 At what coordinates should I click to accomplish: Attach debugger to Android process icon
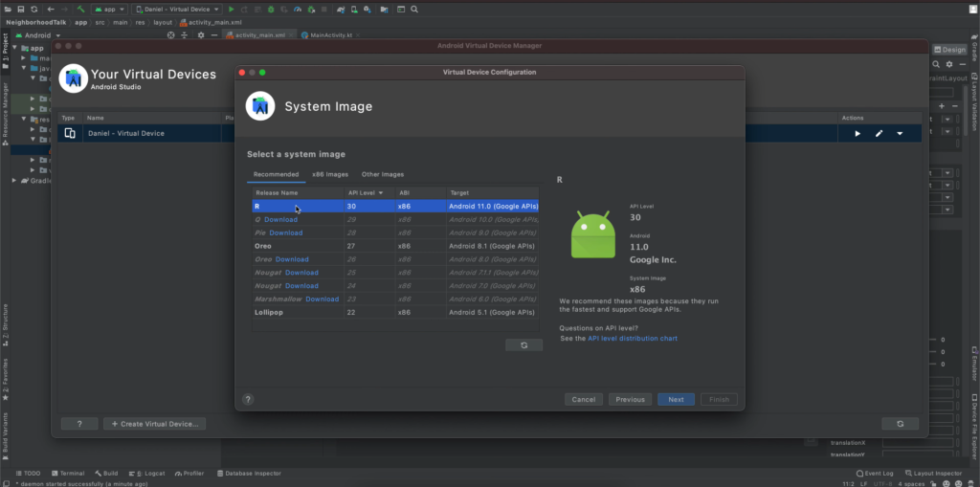pos(311,10)
